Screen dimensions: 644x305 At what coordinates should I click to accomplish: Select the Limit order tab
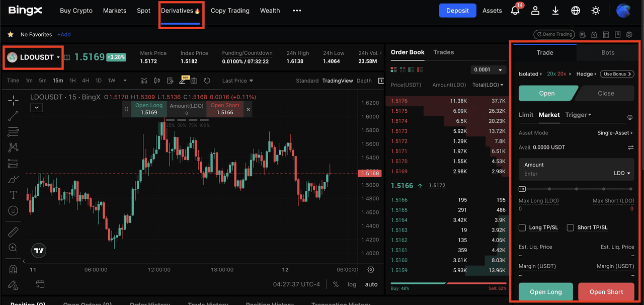(526, 115)
